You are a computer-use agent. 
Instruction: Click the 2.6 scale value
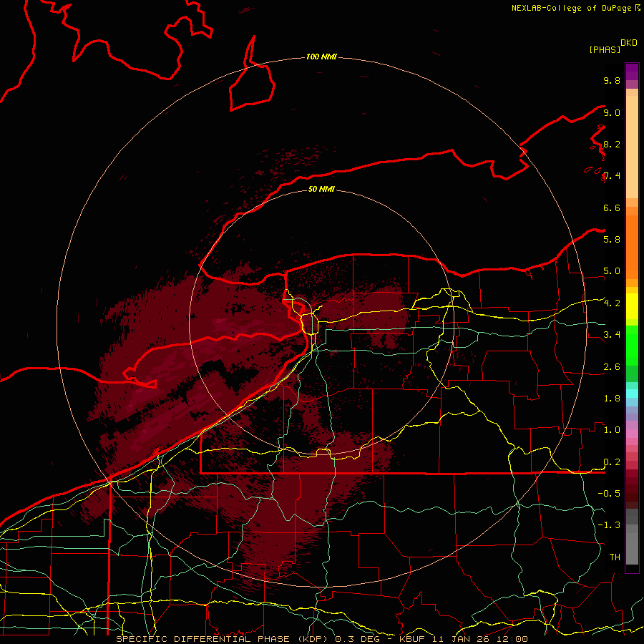point(612,367)
